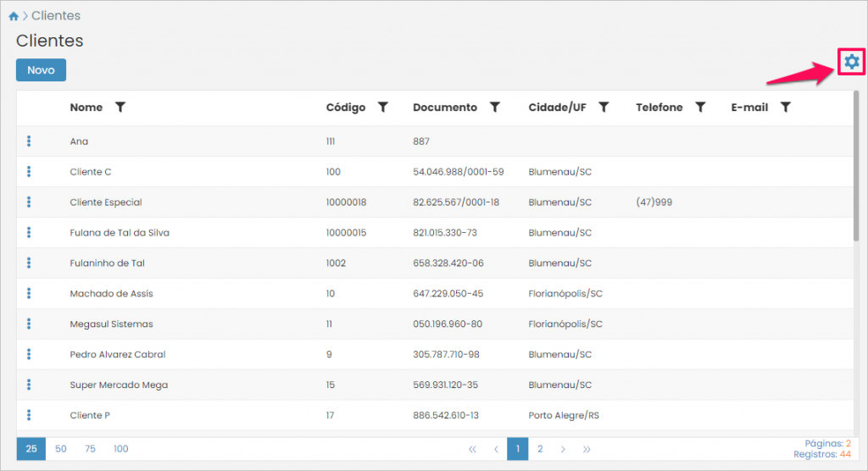Screen dimensions: 868x471
Task: Filter the E-mail column
Action: [x=786, y=108]
